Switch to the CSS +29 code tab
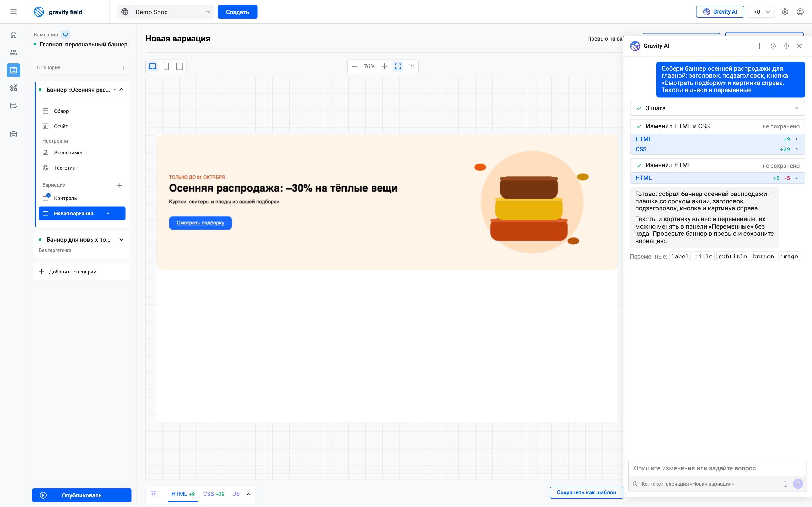Viewport: 812px width, 507px height. click(214, 494)
